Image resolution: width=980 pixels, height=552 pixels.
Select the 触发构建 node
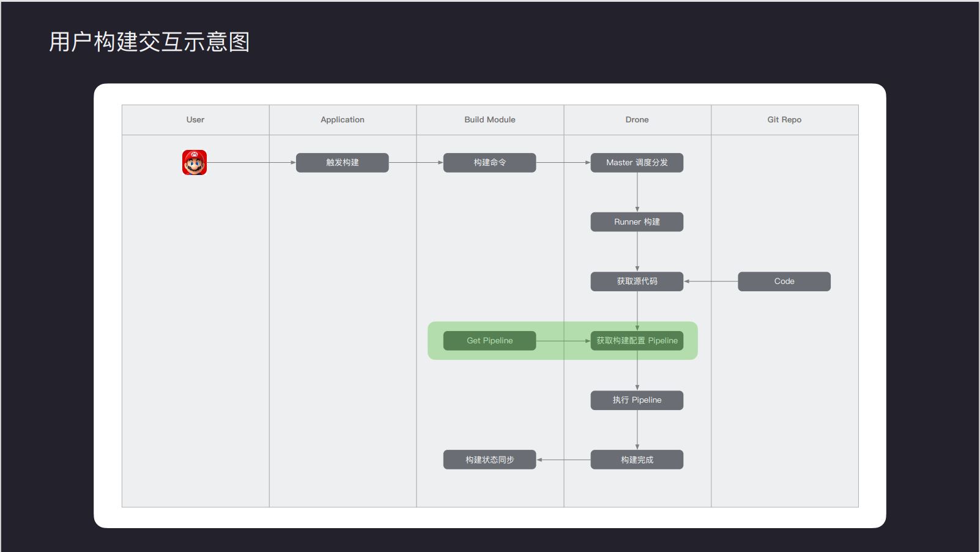343,163
